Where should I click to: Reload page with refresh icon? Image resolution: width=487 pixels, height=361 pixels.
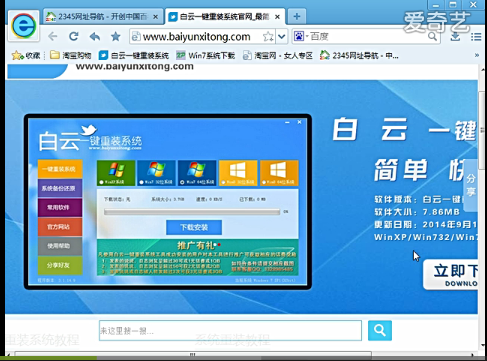[x=74, y=36]
